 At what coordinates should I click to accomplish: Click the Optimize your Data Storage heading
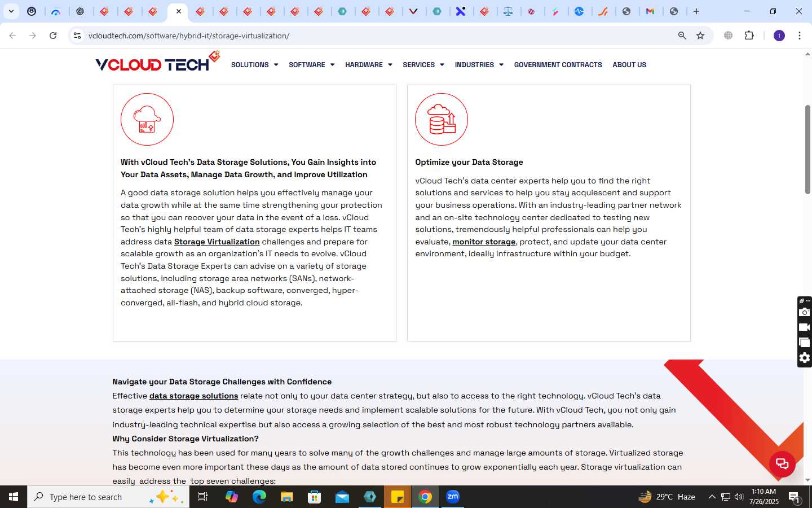pos(469,162)
